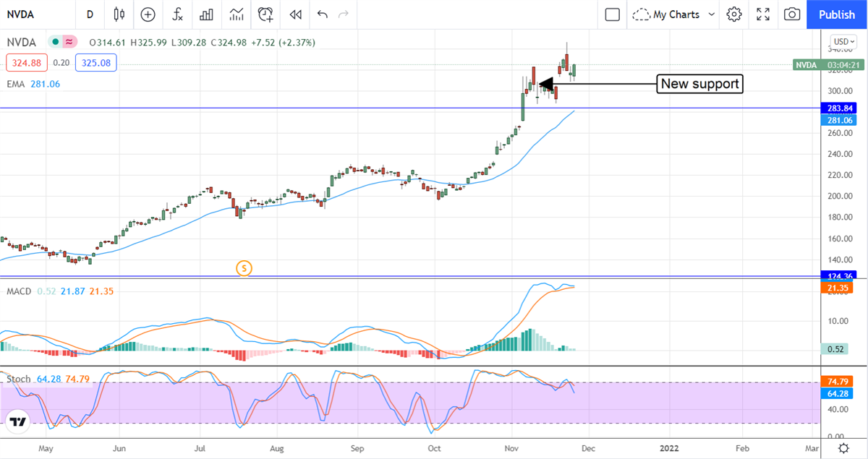
Task: Click the H325.99 high value in legend
Action: [149, 43]
